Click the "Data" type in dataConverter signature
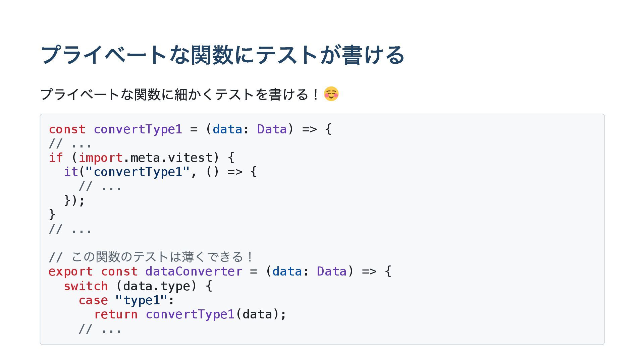This screenshot has height=362, width=644. 331,271
